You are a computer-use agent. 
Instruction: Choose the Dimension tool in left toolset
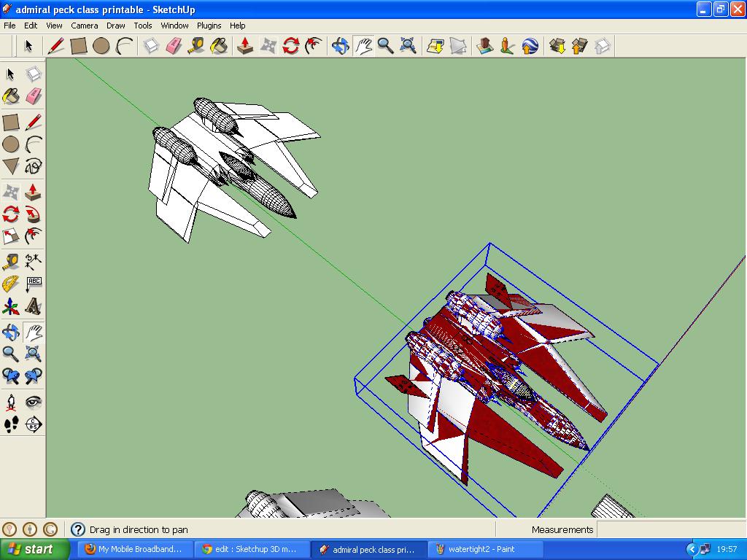34,262
